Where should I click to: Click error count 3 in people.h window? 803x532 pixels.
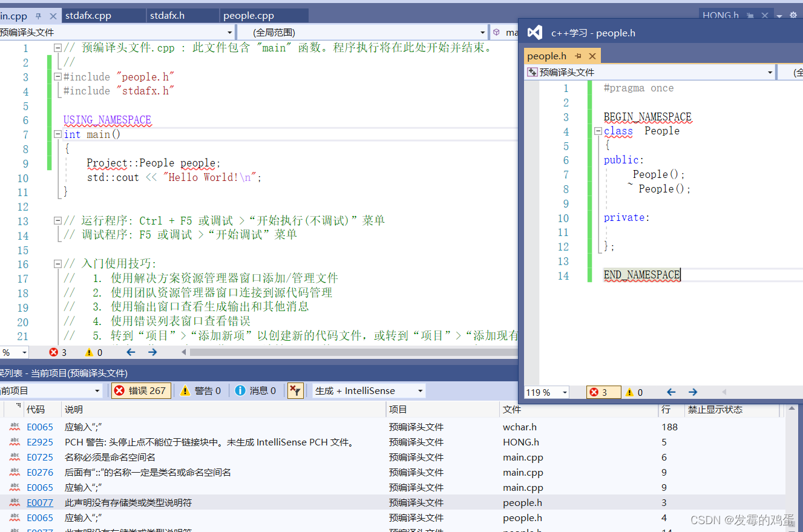603,392
